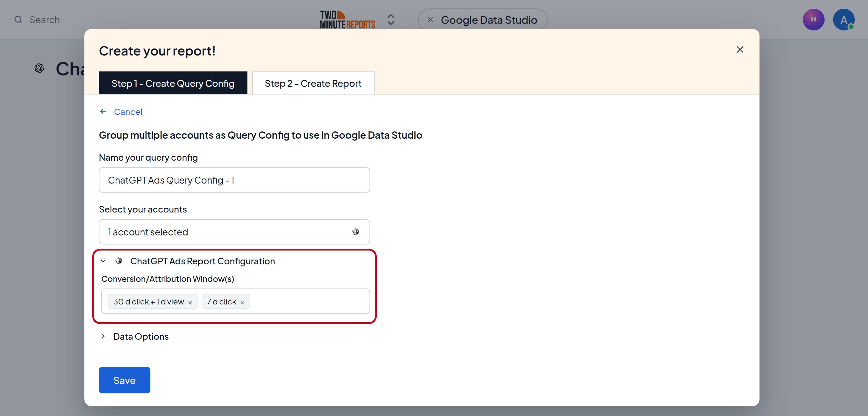Screen dimensions: 868x416
Task: Close the Create your report dialog
Action: click(740, 49)
